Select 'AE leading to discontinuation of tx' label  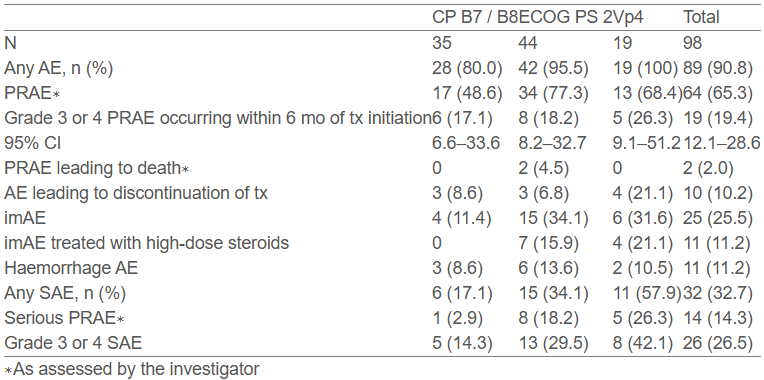click(136, 193)
